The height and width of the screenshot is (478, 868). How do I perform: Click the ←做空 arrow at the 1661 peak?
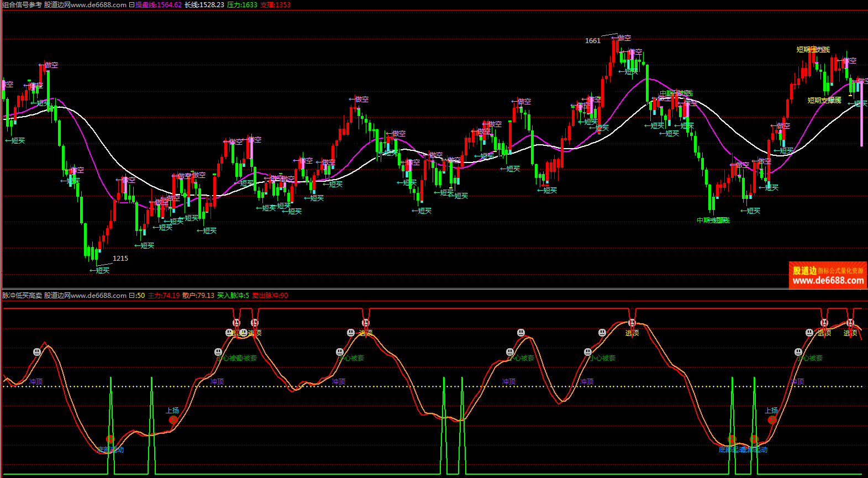pos(621,38)
